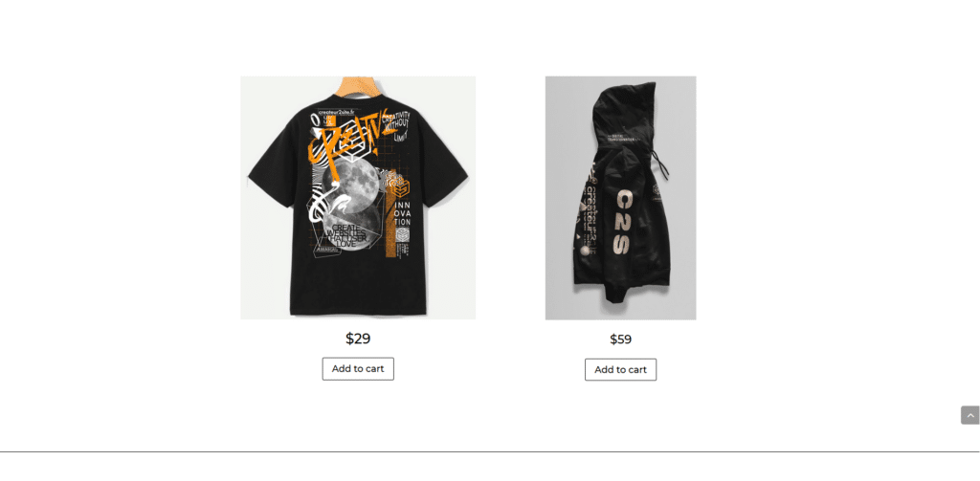Click the CREATE WEBSITES THAT USER LOVE print
Image resolution: width=980 pixels, height=481 pixels.
(345, 235)
